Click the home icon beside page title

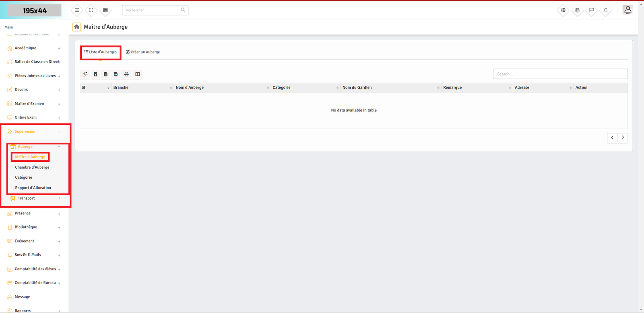76,27
